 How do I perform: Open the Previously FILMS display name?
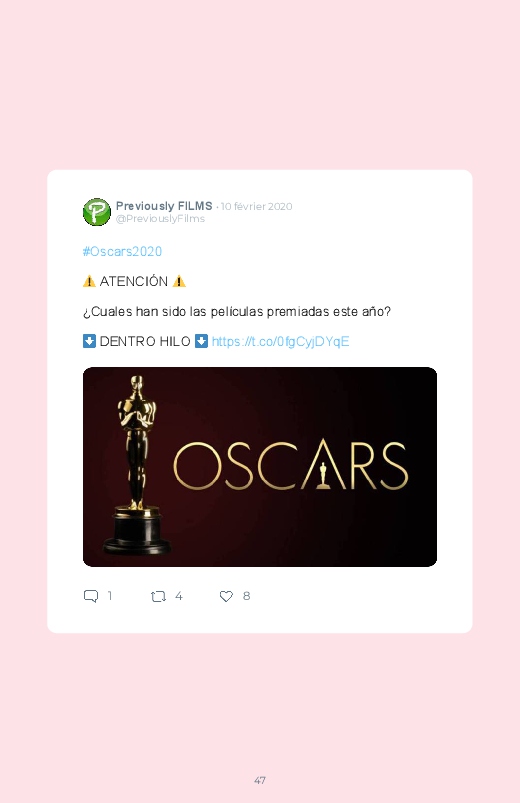tap(164, 206)
